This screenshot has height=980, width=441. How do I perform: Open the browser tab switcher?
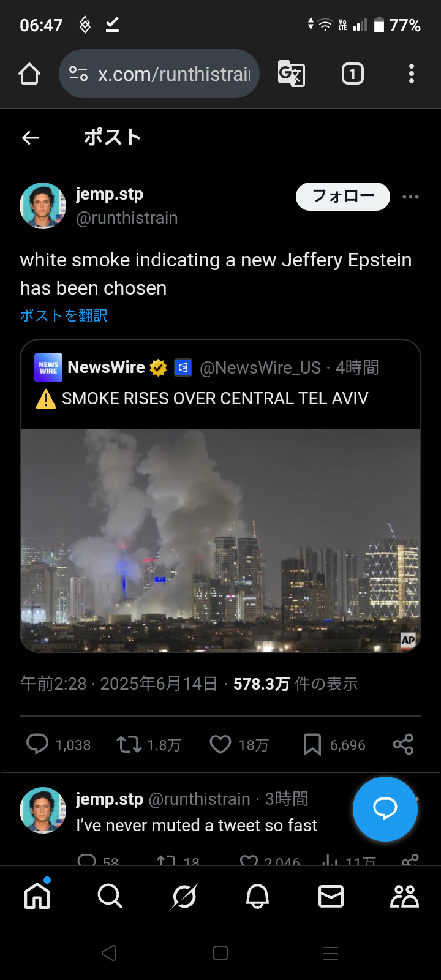pyautogui.click(x=352, y=74)
